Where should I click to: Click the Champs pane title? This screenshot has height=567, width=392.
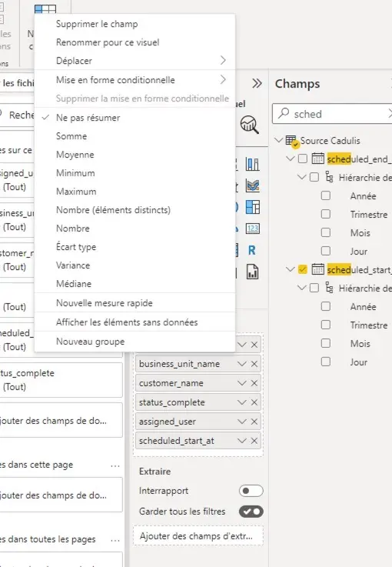(297, 84)
